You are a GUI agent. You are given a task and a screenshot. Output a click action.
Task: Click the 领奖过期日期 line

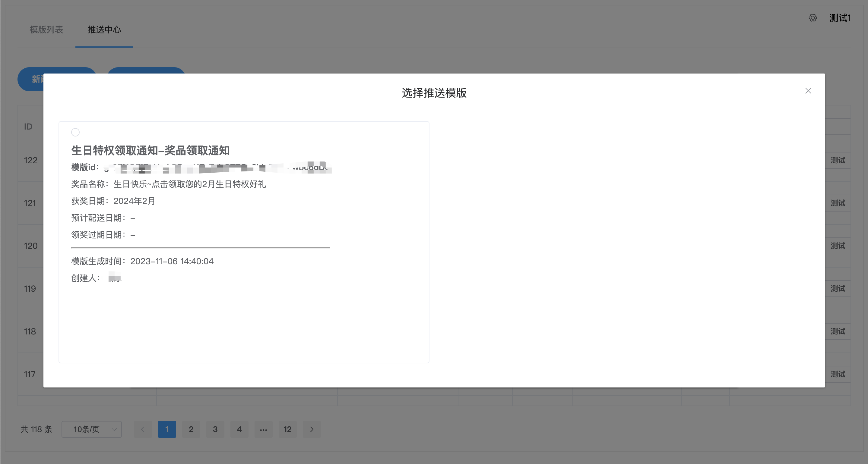103,235
